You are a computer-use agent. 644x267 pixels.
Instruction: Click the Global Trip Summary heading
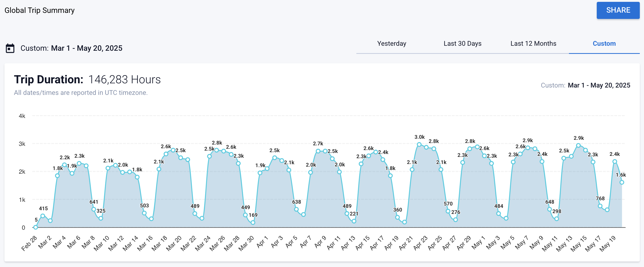39,10
